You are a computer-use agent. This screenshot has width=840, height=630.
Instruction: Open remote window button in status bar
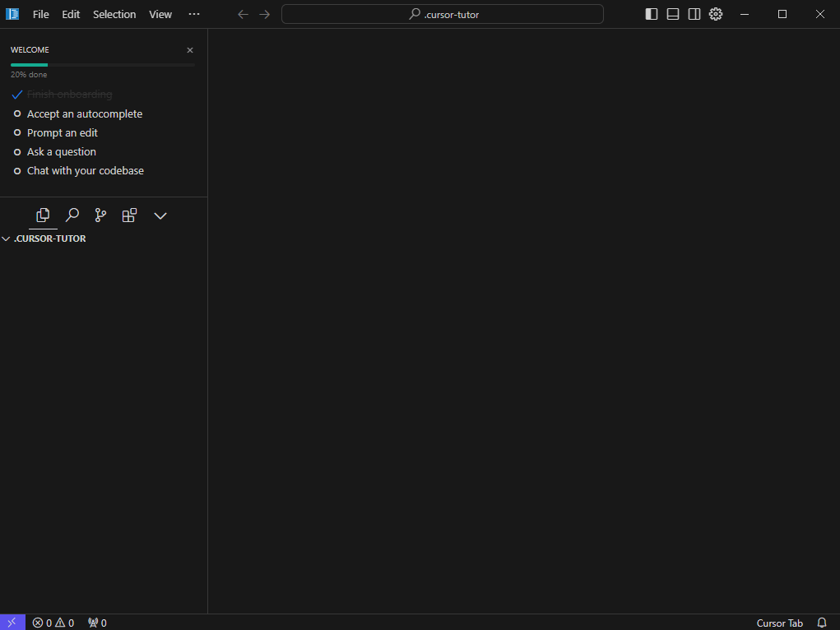tap(12, 623)
